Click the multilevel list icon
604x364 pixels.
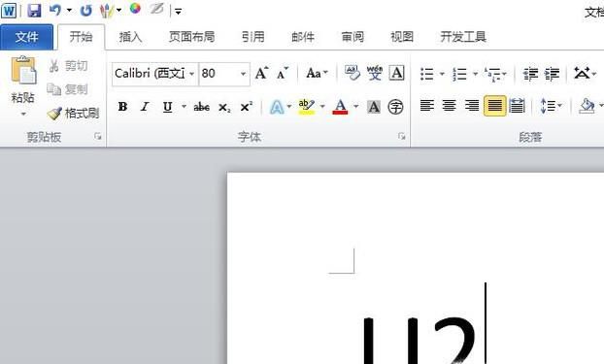pyautogui.click(x=492, y=74)
